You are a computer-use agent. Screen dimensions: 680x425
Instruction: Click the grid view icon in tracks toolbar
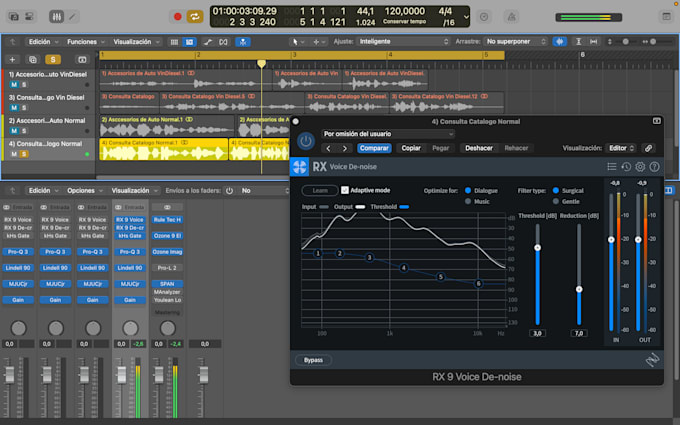click(x=174, y=42)
